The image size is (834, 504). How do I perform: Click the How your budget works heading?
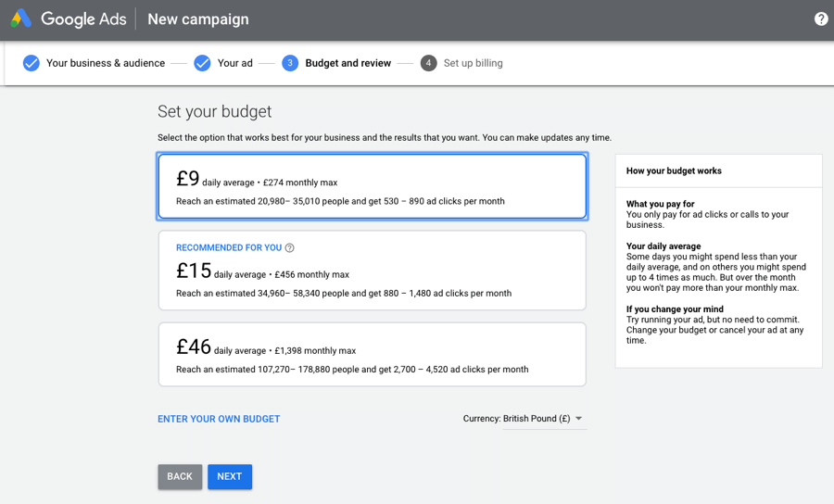pyautogui.click(x=674, y=170)
